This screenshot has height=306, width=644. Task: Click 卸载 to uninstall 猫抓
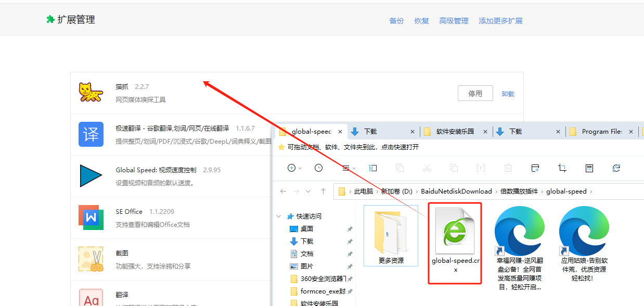tap(508, 94)
